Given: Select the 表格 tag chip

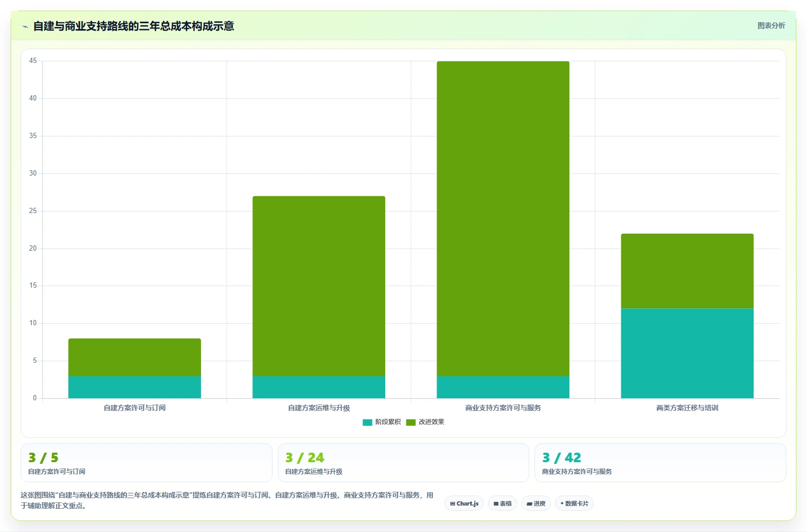Looking at the screenshot, I should tap(502, 503).
